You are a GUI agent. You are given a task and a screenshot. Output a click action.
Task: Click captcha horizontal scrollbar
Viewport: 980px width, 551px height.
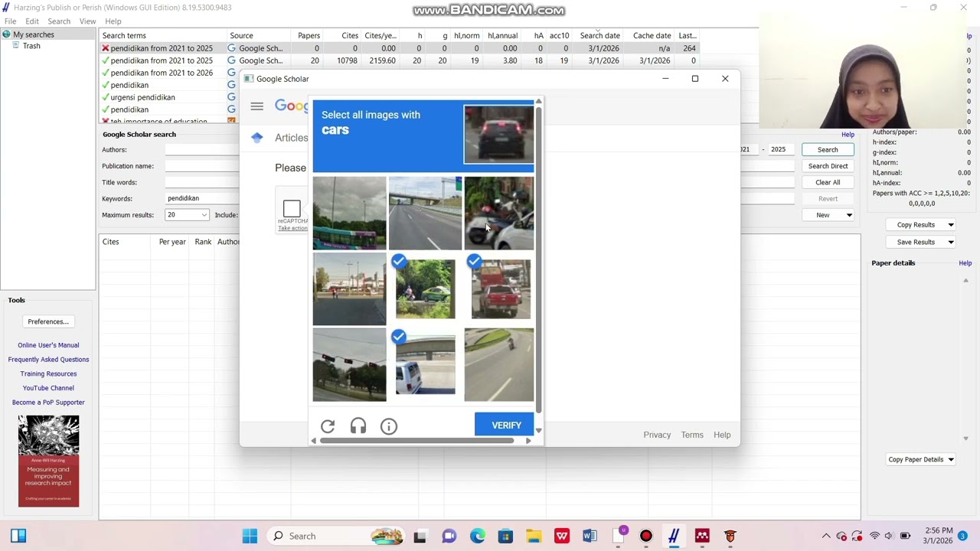(417, 441)
